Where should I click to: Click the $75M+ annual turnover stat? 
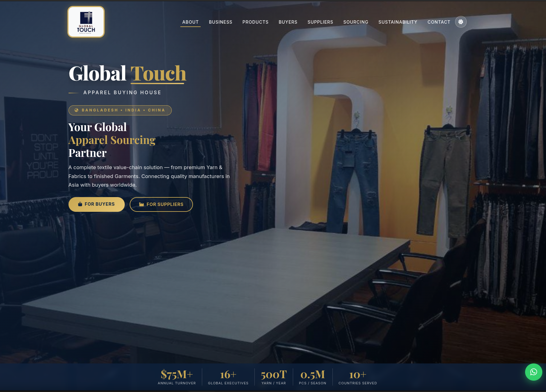click(x=177, y=377)
